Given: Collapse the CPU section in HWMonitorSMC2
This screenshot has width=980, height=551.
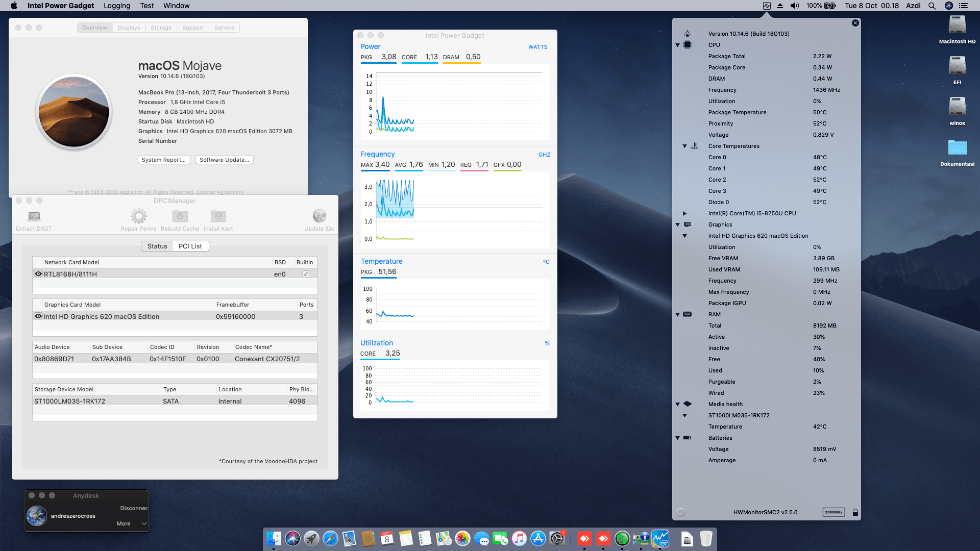Looking at the screenshot, I should tap(677, 45).
